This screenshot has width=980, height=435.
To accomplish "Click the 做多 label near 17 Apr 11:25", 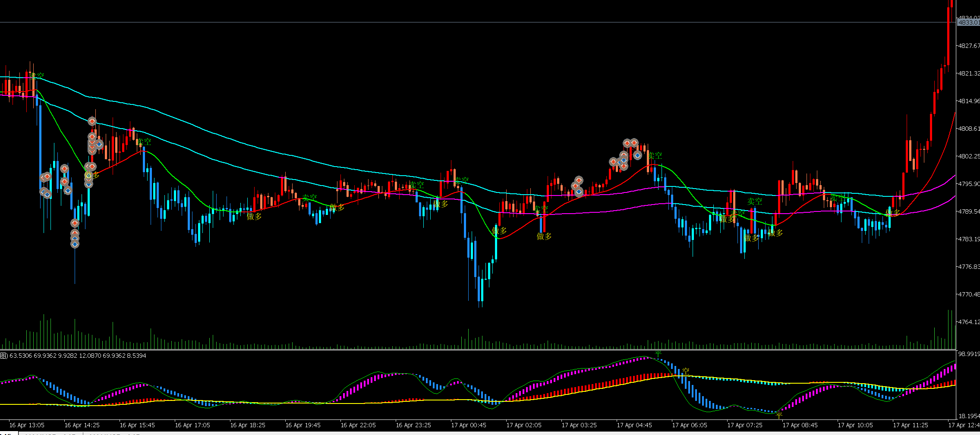I will coord(892,212).
